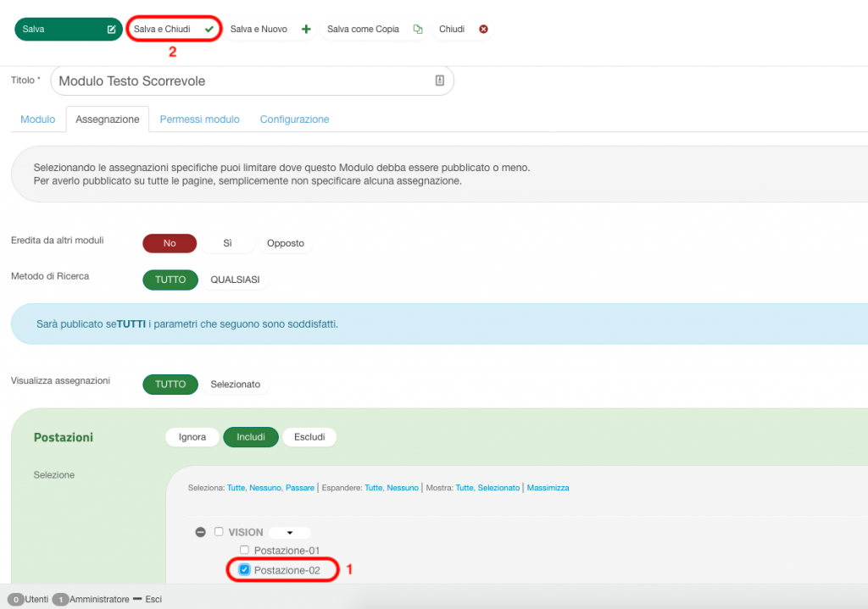Viewport: 868px width, 609px height.
Task: Open the Permessi modulo tab
Action: [x=200, y=119]
